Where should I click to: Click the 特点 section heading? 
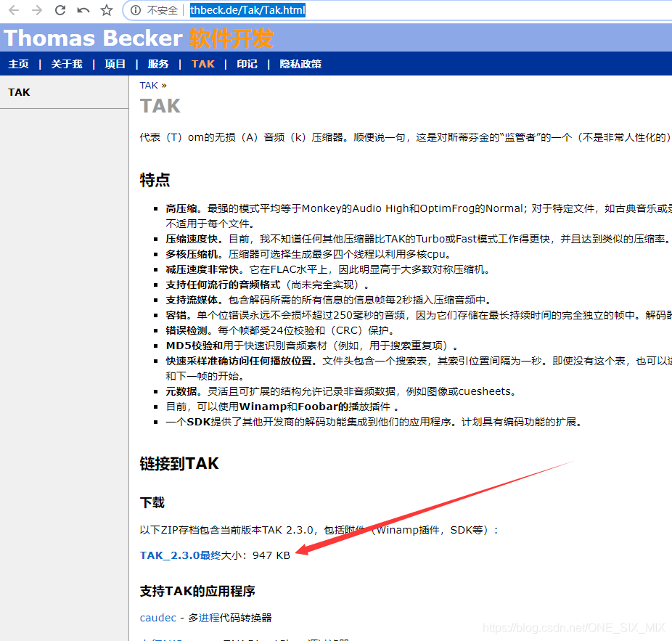pos(155,179)
